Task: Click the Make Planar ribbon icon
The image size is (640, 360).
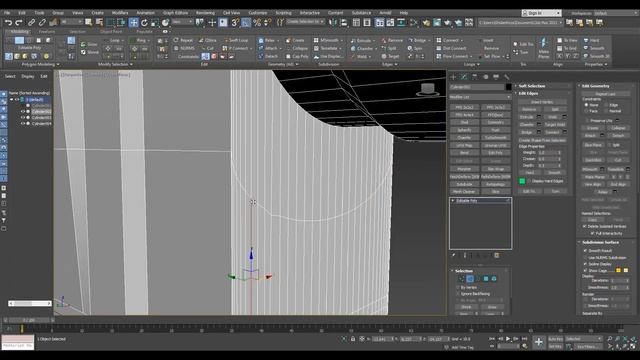Action: [544, 47]
